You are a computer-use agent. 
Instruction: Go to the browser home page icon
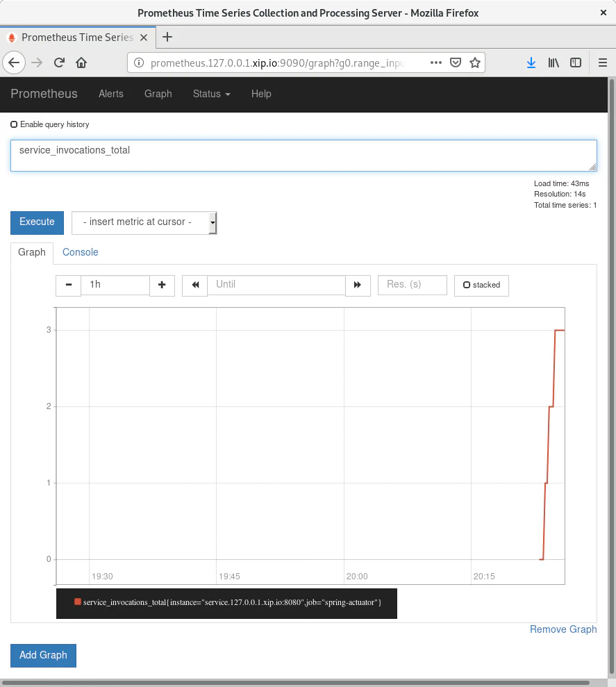tap(81, 63)
